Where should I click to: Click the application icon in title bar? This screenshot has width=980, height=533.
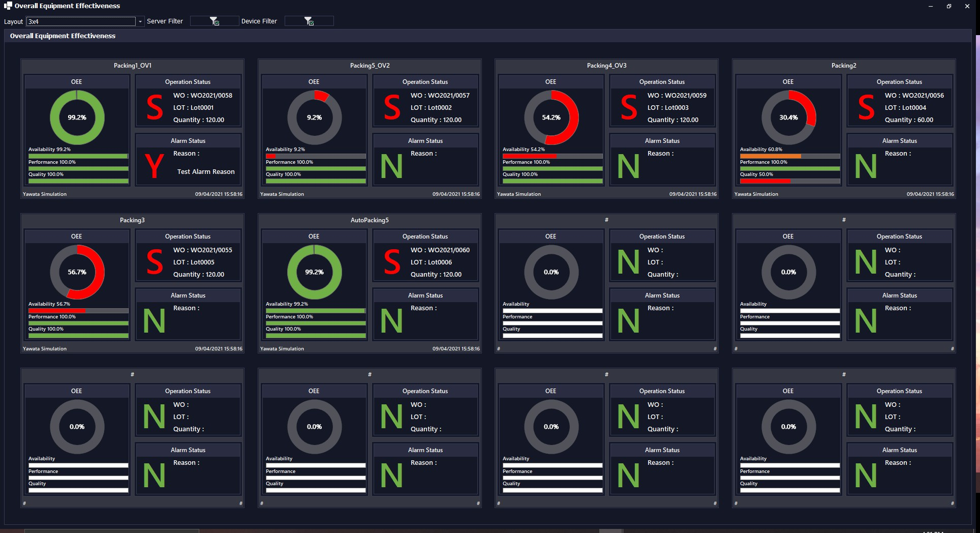click(x=8, y=6)
